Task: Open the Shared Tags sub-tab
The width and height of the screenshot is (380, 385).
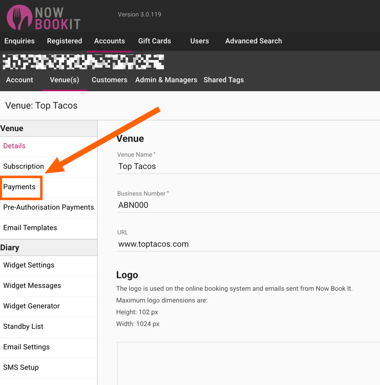Action: pyautogui.click(x=224, y=80)
